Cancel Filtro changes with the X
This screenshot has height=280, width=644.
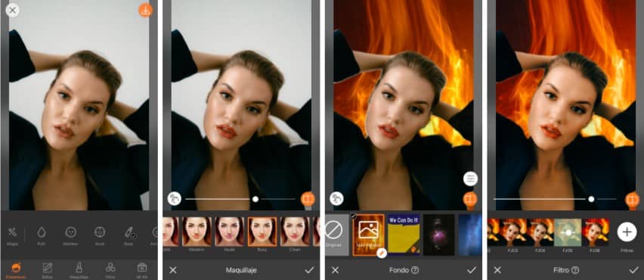coord(497,270)
